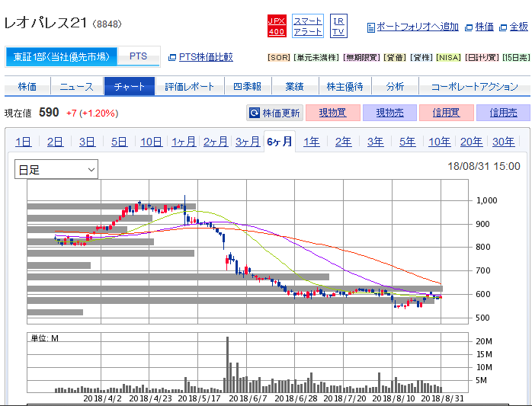Switch market to PTS
The width and height of the screenshot is (532, 406).
(139, 56)
